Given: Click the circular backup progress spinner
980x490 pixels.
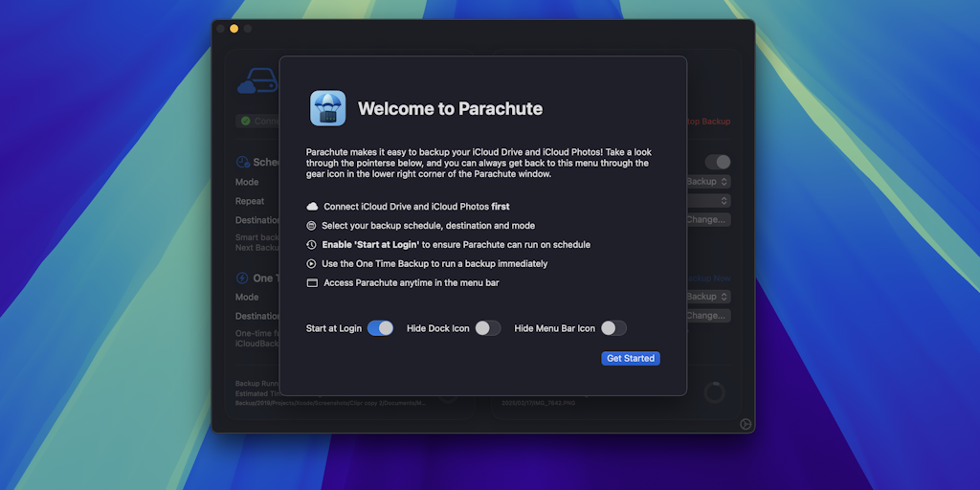Looking at the screenshot, I should point(714,392).
